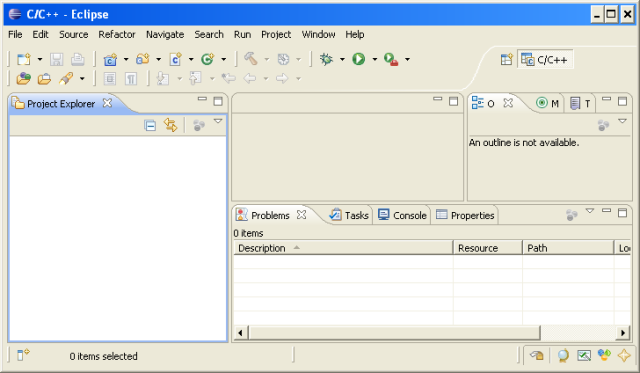Open the Outline view menu triangle
The height and width of the screenshot is (373, 640).
(x=622, y=121)
